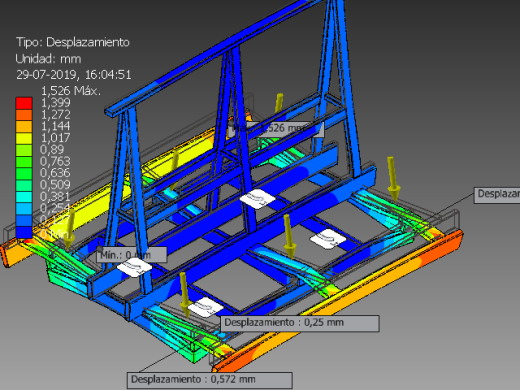Click the '1,526 Máx.' legend value
This screenshot has height=390, width=520.
point(70,91)
